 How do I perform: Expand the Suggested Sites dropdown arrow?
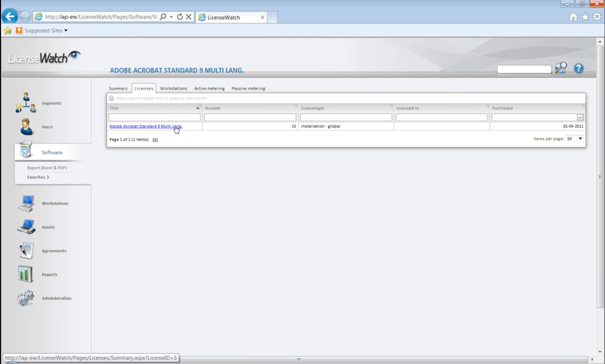click(66, 30)
